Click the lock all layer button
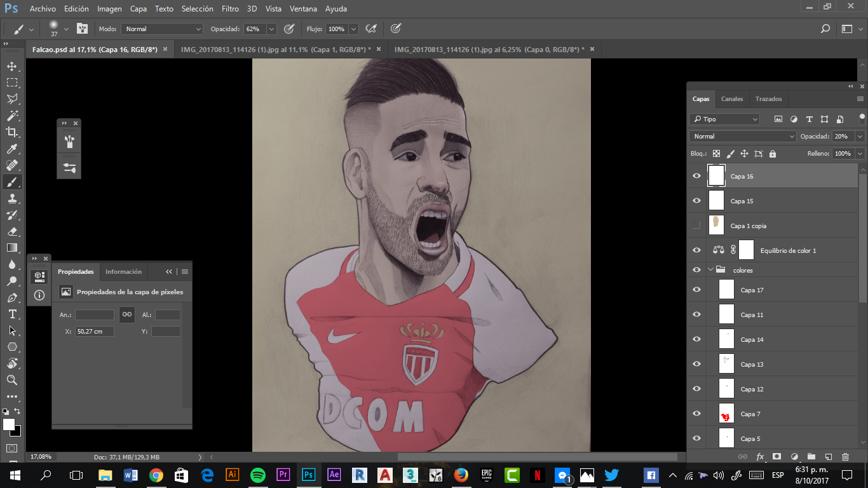The height and width of the screenshot is (488, 868). pos(773,154)
